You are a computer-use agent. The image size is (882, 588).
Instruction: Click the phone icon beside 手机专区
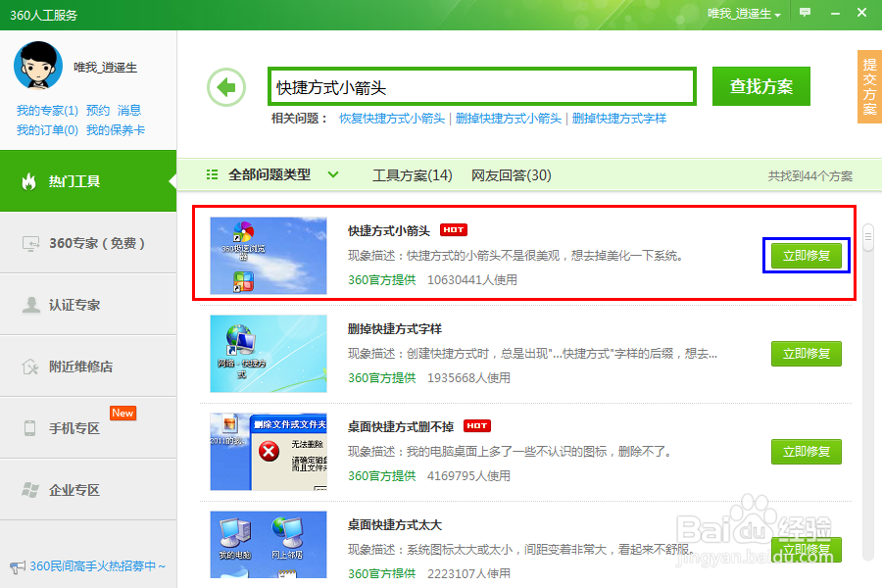pyautogui.click(x=29, y=428)
